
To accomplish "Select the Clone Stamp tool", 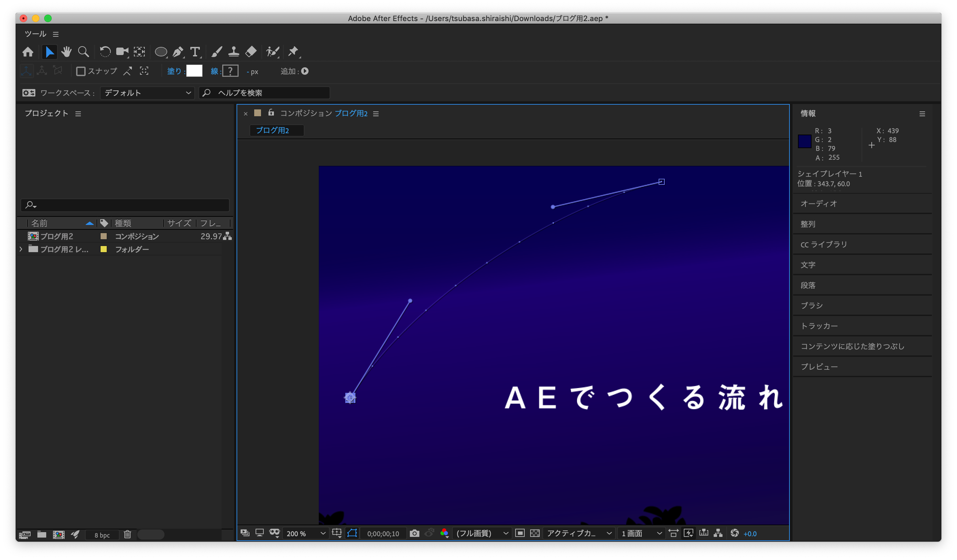I will [x=233, y=52].
